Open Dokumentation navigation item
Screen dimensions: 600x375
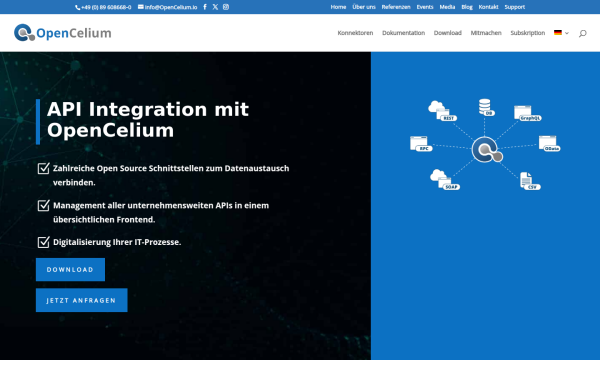[x=403, y=33]
